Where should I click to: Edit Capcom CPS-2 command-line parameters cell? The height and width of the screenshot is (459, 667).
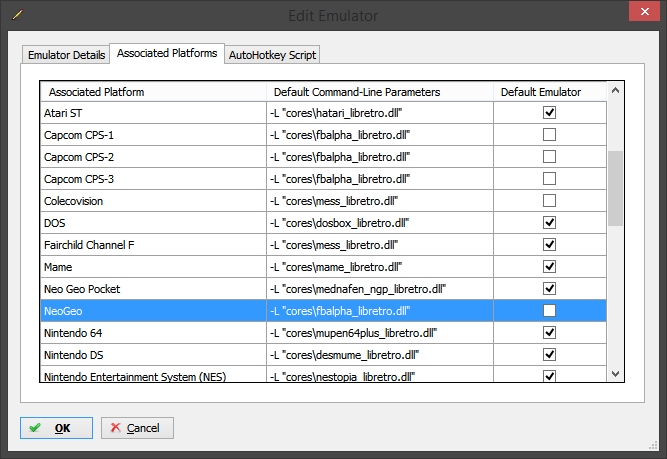click(x=380, y=157)
